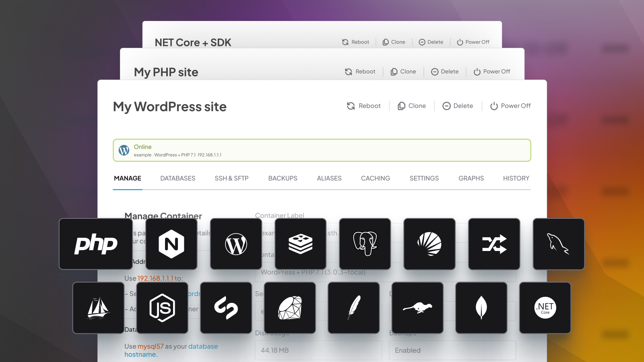This screenshot has height=362, width=644.
Task: Open the Redis stack icon
Action: tap(300, 244)
